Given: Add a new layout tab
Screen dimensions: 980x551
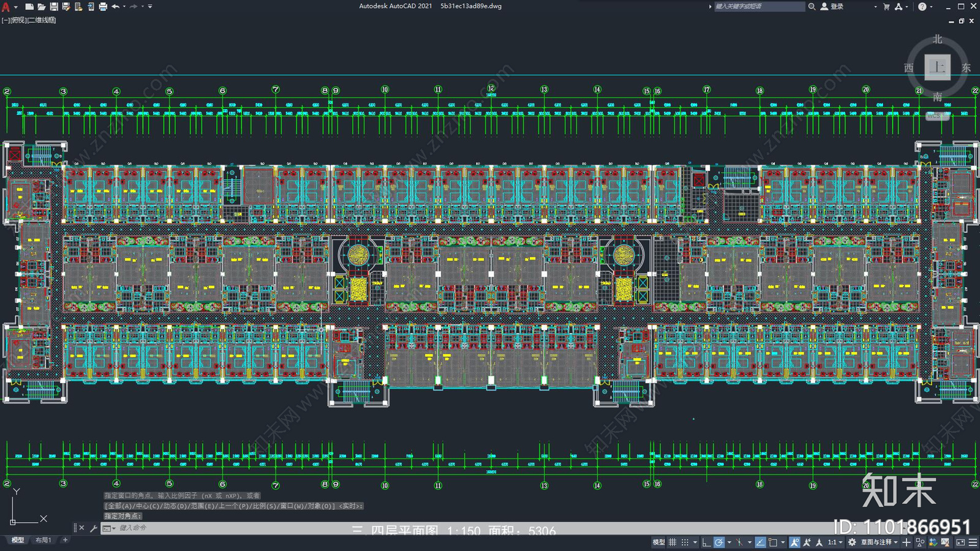Looking at the screenshot, I should point(66,540).
